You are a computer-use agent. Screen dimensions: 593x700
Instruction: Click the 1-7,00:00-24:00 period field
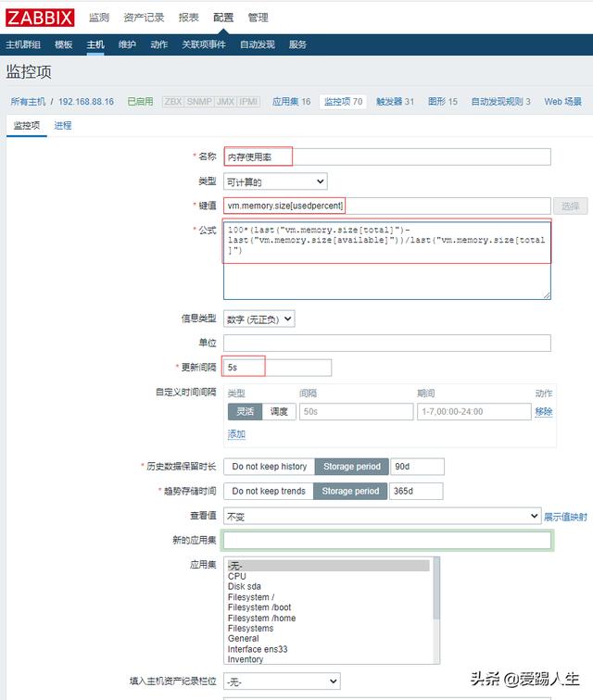point(473,412)
